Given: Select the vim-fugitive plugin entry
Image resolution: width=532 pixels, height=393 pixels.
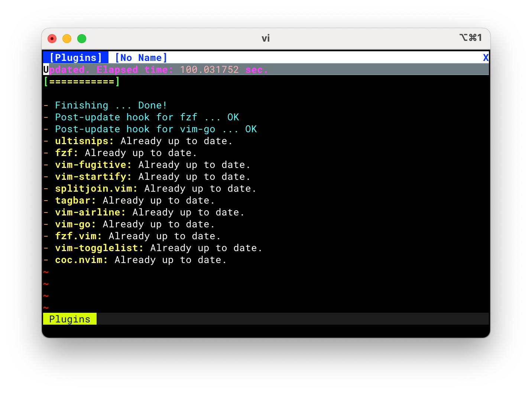Looking at the screenshot, I should [x=147, y=165].
